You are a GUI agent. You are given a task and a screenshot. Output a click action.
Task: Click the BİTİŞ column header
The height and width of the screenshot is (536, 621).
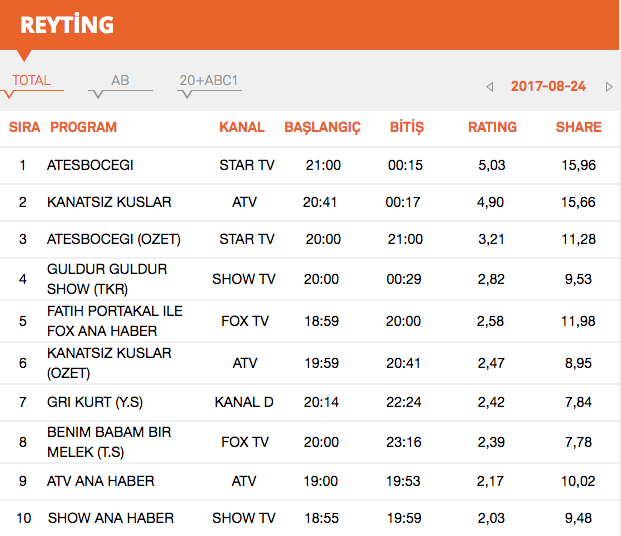(x=405, y=127)
